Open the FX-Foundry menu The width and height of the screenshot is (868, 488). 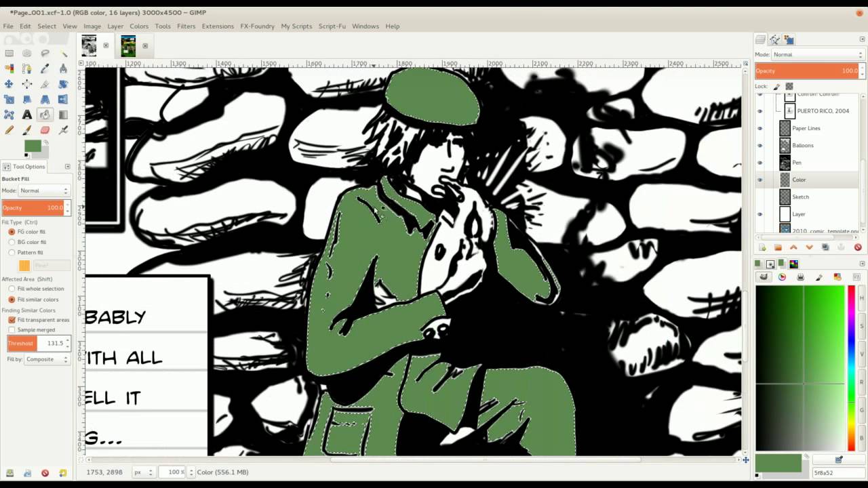257,26
